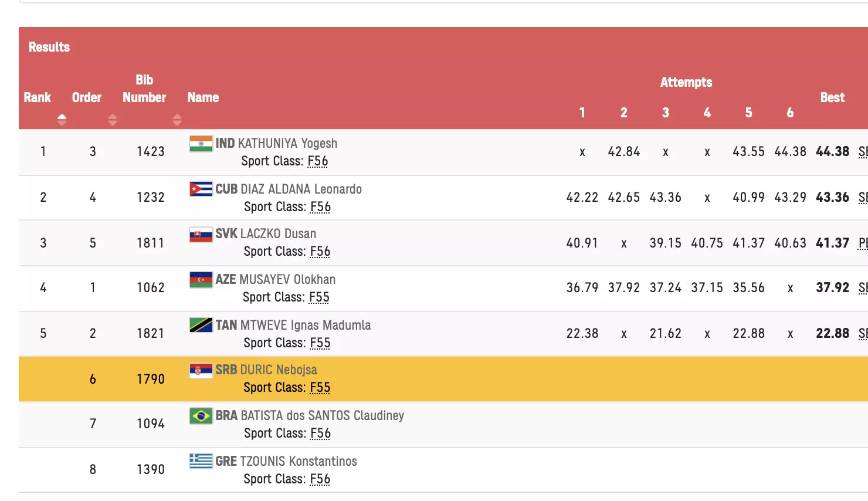Click the Greece flag icon

(x=201, y=461)
